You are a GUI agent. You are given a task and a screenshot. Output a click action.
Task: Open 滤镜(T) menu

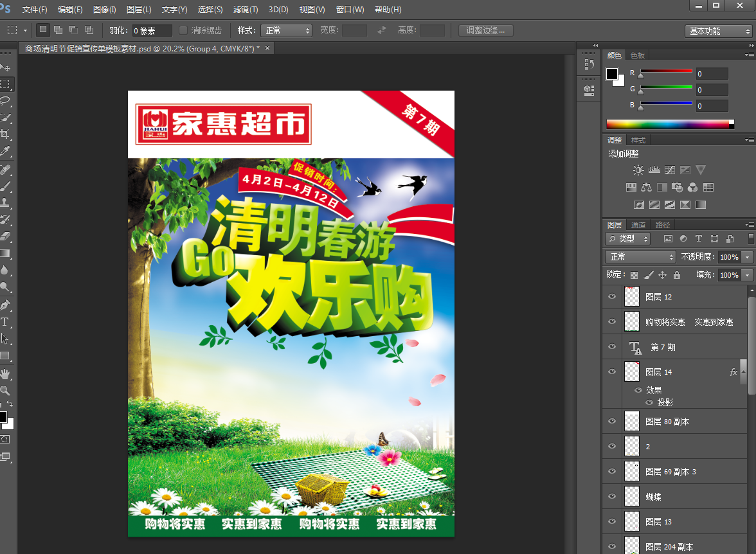[246, 10]
